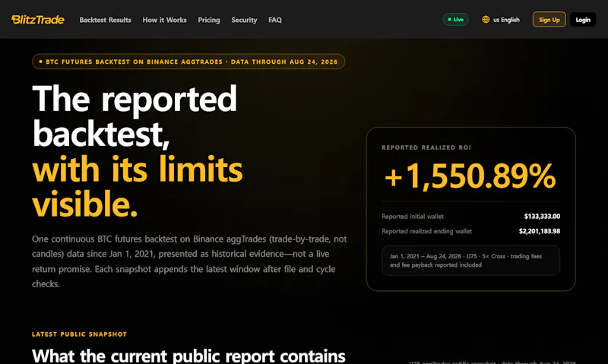Click the 'What the current public report contains' heading

click(x=188, y=356)
